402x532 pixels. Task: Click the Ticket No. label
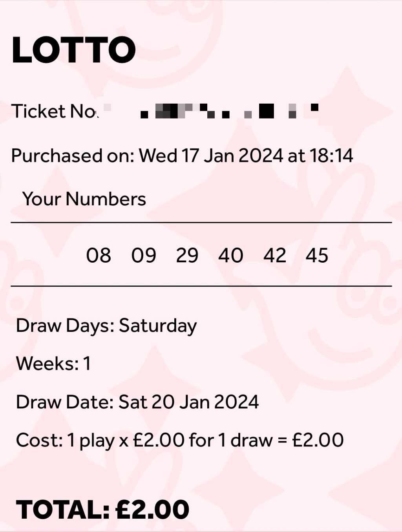54,111
